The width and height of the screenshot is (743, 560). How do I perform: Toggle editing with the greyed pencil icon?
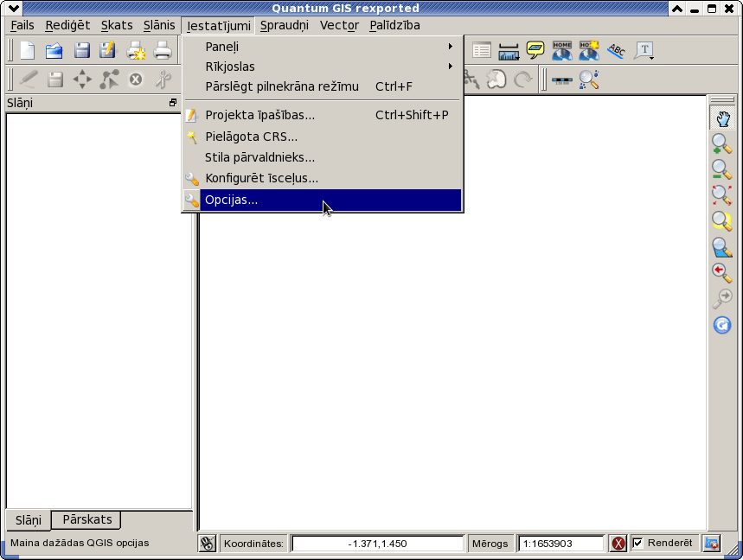[29, 79]
